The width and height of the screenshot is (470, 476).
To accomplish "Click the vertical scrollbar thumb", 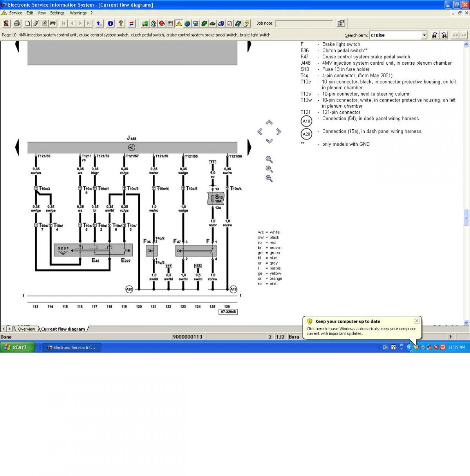I will coord(466,217).
